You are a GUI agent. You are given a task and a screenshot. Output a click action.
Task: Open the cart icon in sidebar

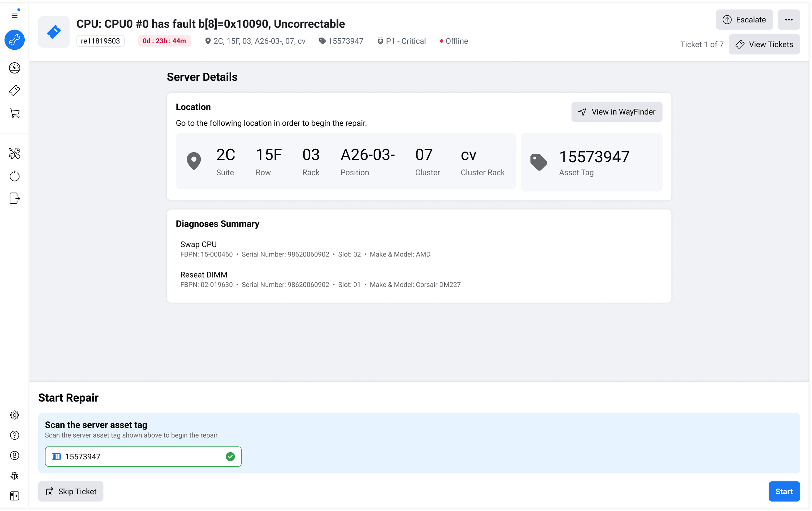pyautogui.click(x=15, y=113)
